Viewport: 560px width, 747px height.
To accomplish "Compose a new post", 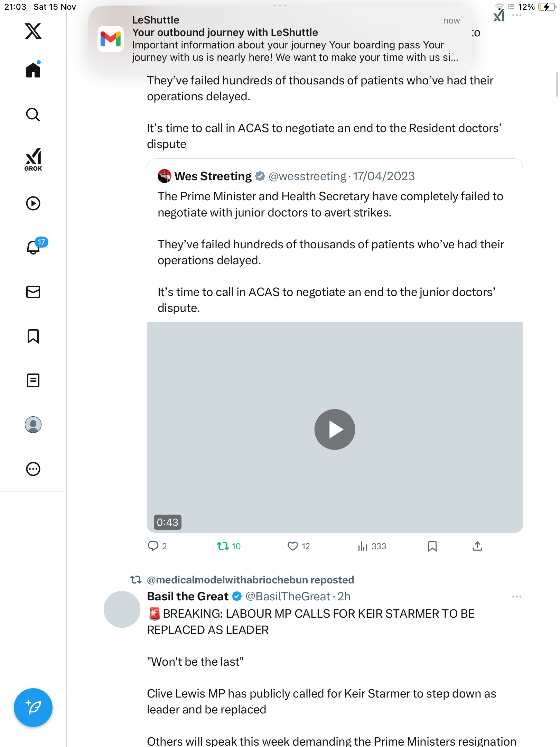I will (x=33, y=708).
